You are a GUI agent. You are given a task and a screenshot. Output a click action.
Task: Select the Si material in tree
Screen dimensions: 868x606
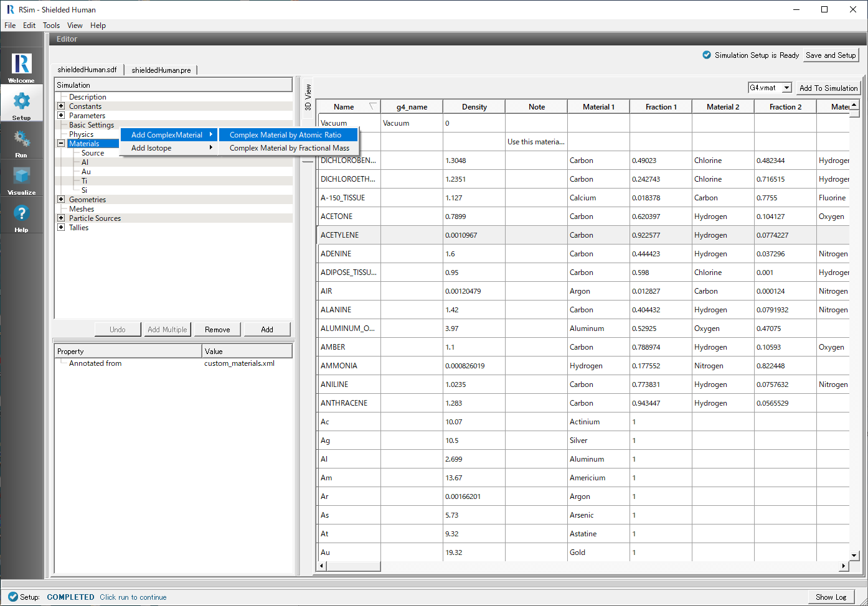point(84,190)
